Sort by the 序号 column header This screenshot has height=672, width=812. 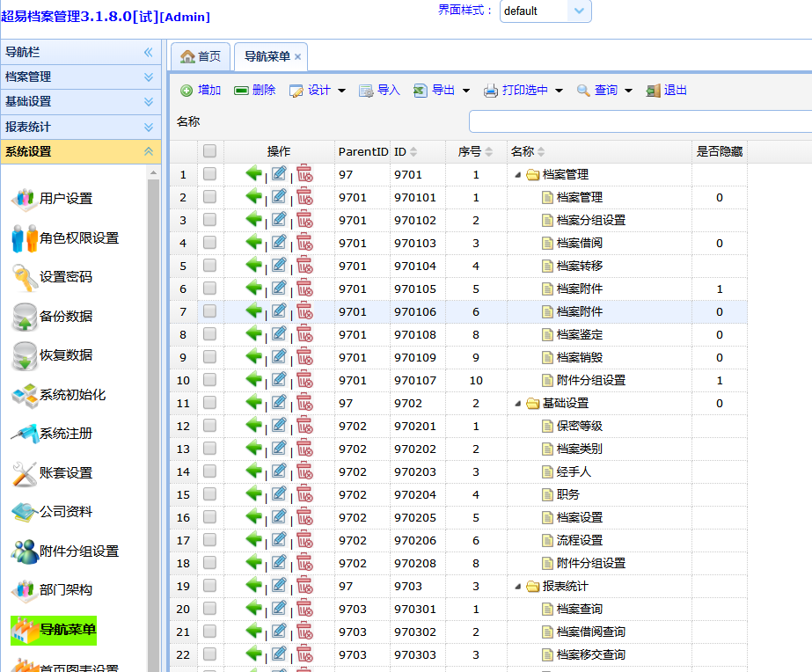pyautogui.click(x=469, y=151)
